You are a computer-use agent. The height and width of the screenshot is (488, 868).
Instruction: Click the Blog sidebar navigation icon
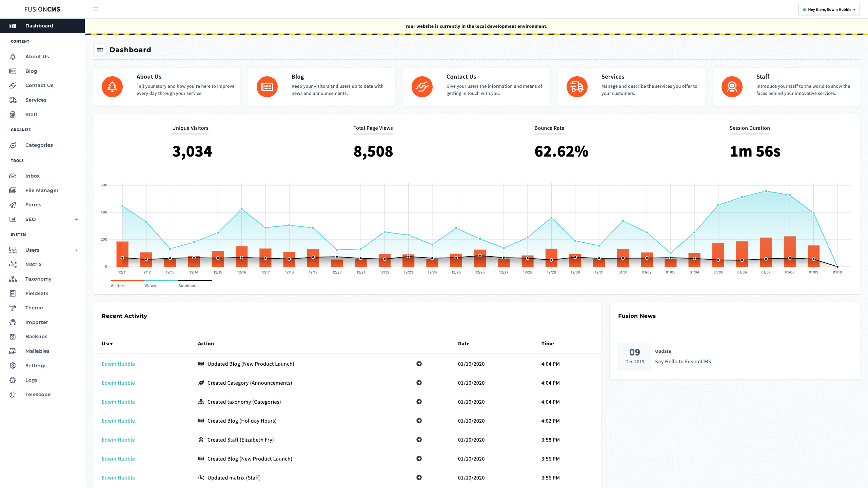click(x=13, y=71)
